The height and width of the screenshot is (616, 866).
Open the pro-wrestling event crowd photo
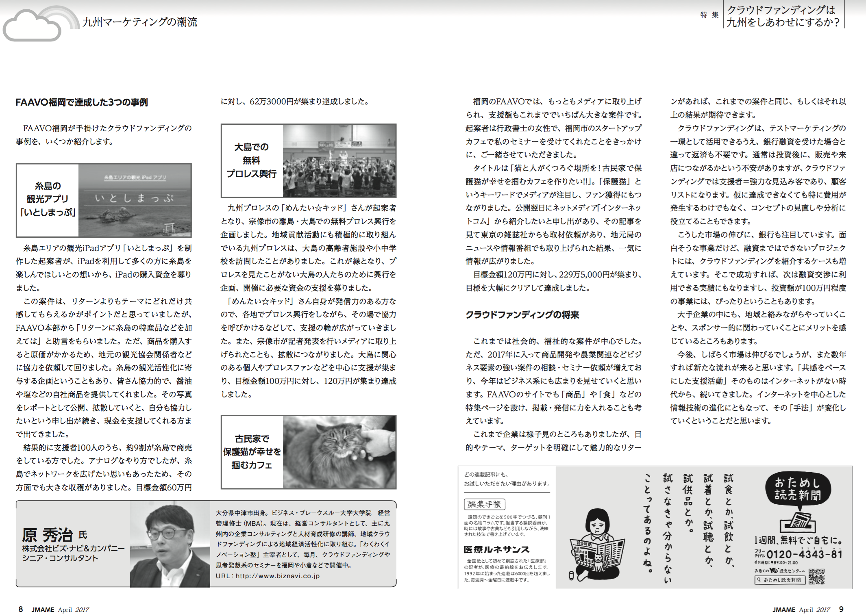[339, 161]
